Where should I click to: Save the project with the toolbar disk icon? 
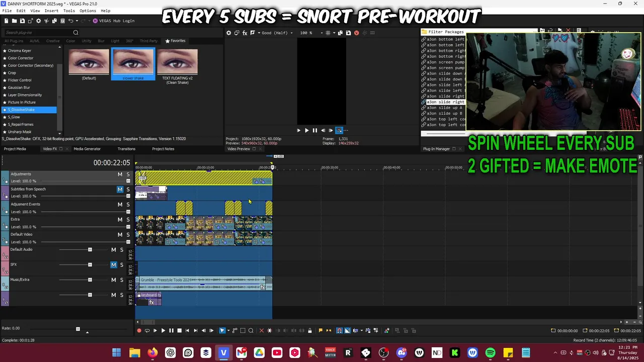(x=22, y=21)
